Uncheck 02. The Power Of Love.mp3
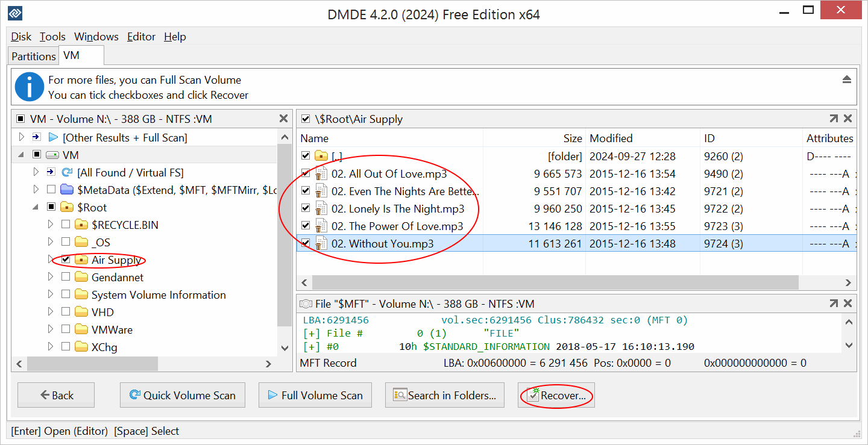This screenshot has width=868, height=445. click(306, 226)
